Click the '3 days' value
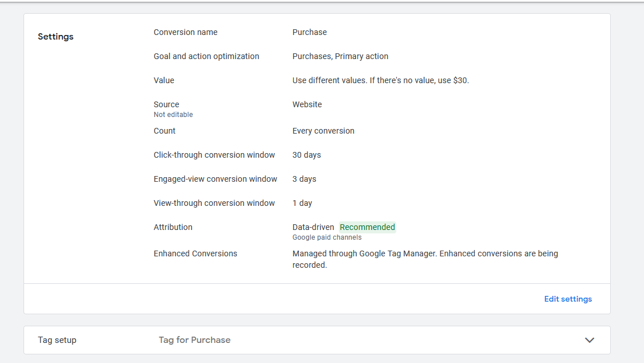 coord(305,179)
